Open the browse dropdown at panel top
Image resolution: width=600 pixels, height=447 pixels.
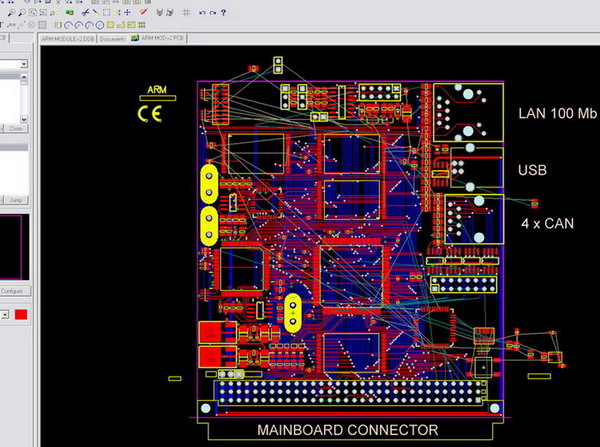[x=24, y=65]
